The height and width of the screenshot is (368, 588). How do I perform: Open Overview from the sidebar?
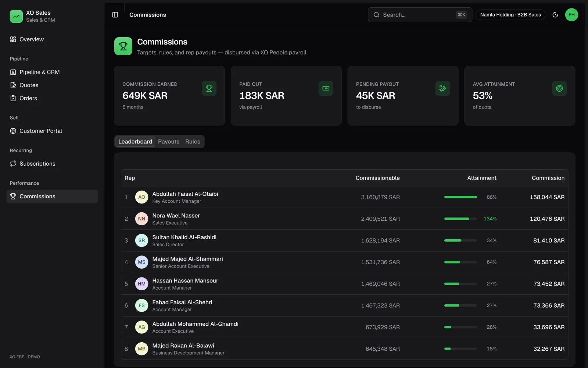(52, 39)
